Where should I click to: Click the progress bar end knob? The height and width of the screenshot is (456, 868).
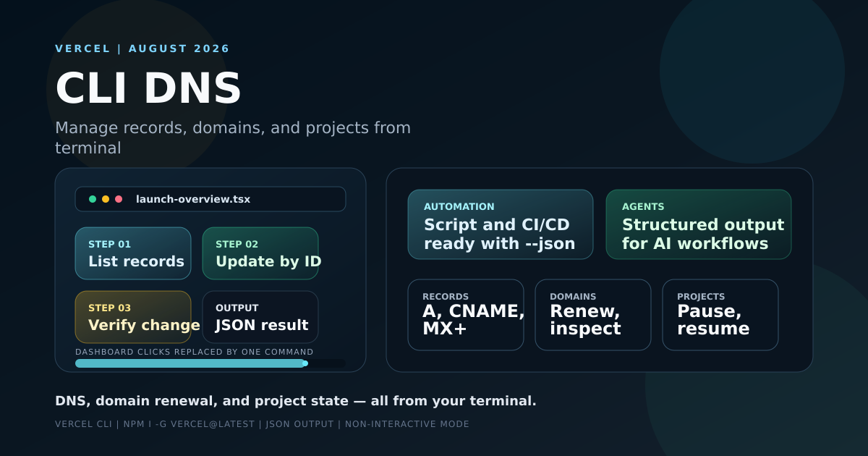305,363
